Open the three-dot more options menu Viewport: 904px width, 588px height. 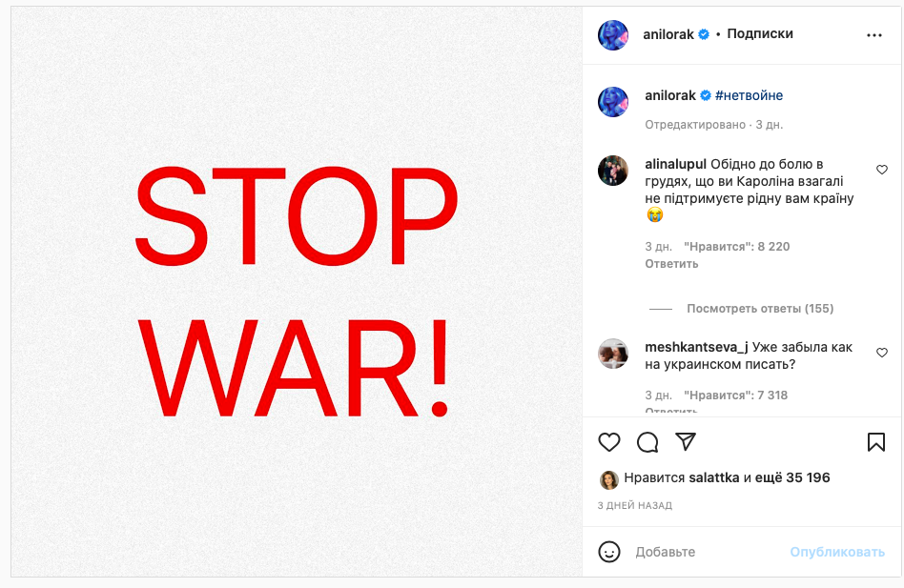(x=874, y=35)
